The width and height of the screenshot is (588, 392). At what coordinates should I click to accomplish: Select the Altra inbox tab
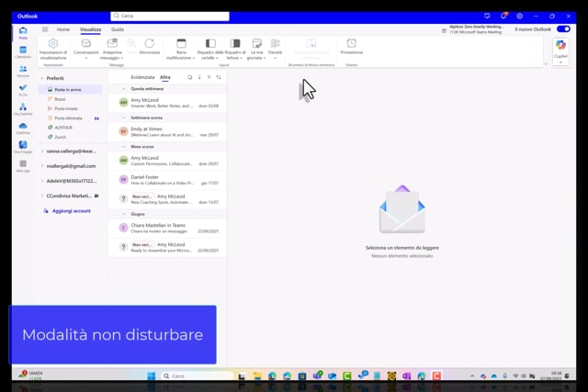(x=165, y=77)
